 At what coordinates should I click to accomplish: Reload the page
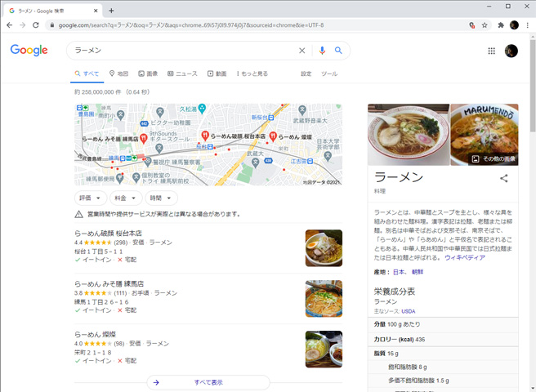37,25
